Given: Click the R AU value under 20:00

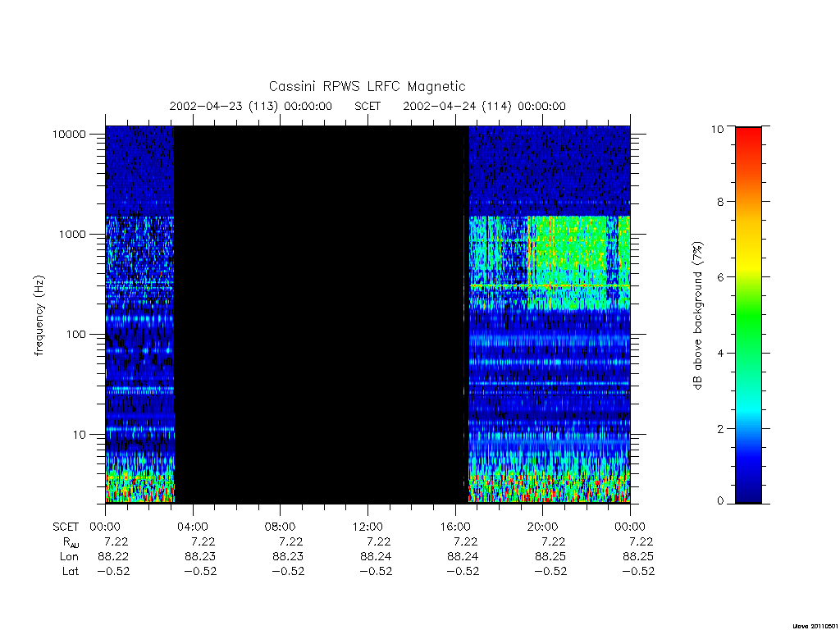Looking at the screenshot, I should point(554,541).
